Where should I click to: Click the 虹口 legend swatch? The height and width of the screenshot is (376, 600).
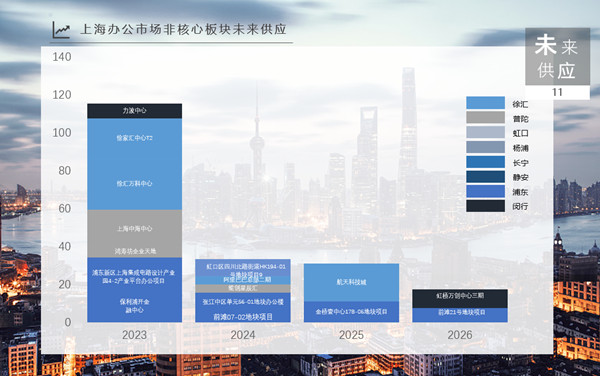point(485,132)
